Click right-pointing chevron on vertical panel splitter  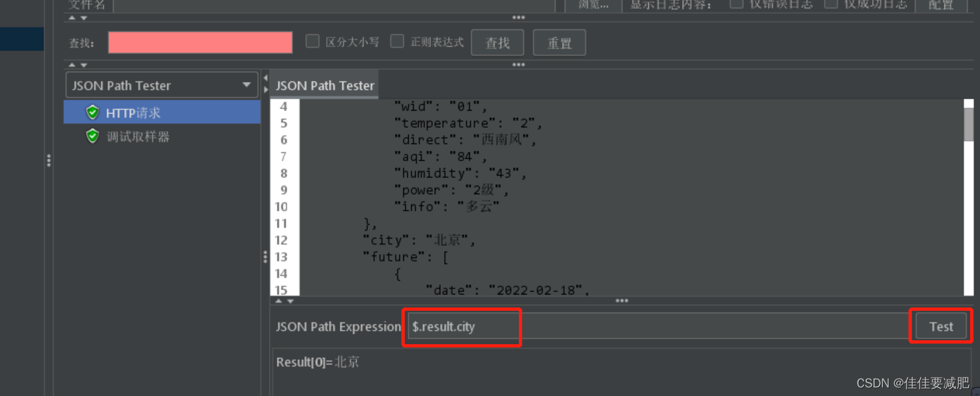264,90
